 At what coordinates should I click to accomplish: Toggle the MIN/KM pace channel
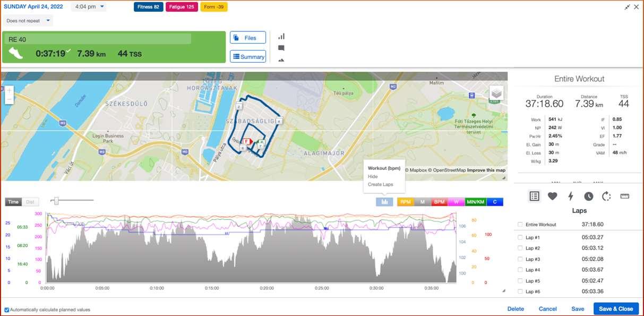475,202
